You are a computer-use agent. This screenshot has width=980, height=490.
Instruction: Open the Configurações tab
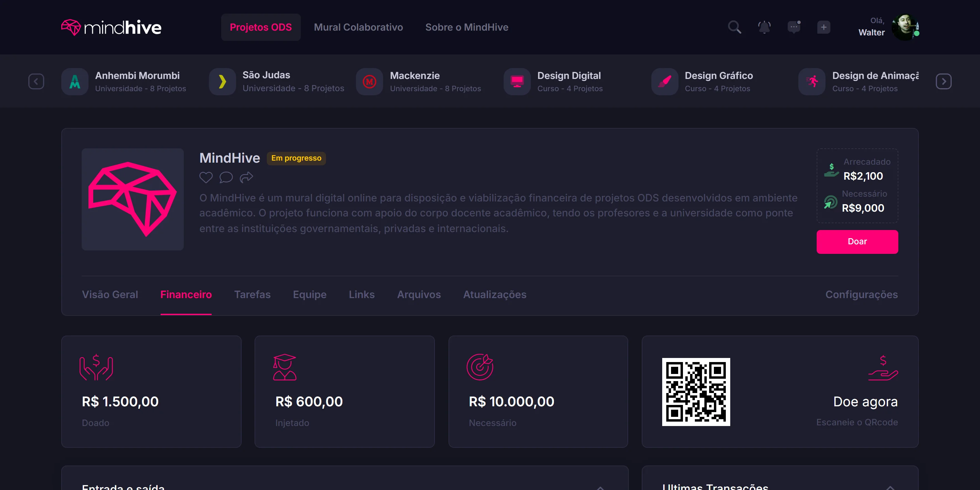coord(861,294)
